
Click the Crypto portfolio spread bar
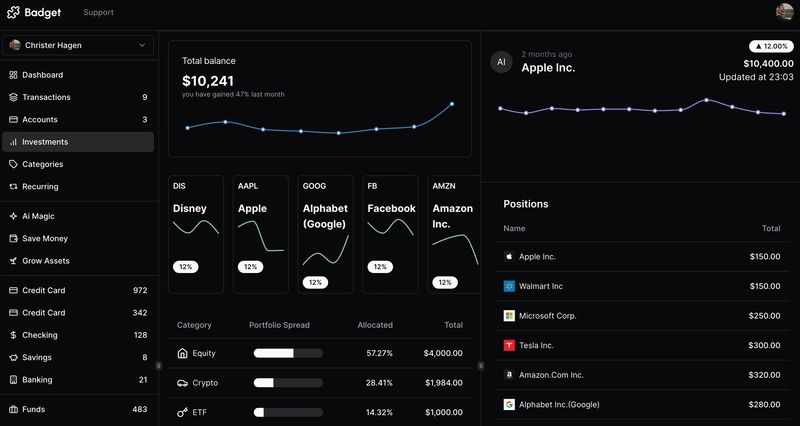[x=288, y=383]
